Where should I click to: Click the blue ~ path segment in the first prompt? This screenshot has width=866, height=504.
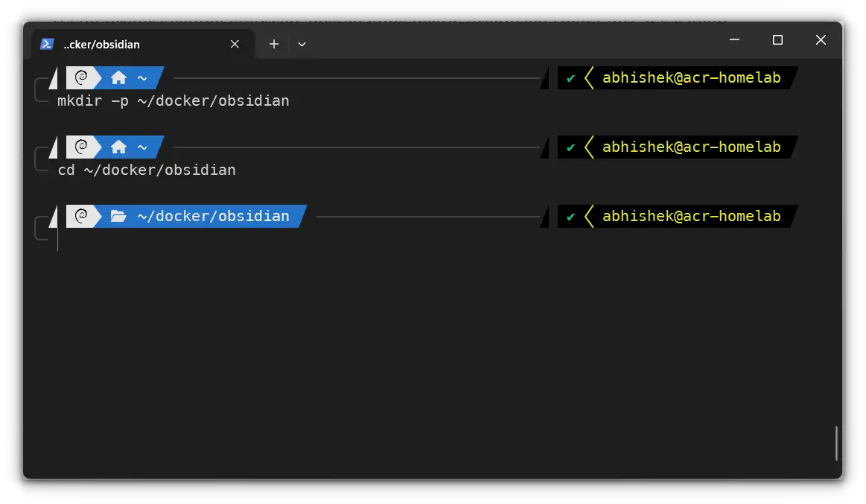pos(144,77)
